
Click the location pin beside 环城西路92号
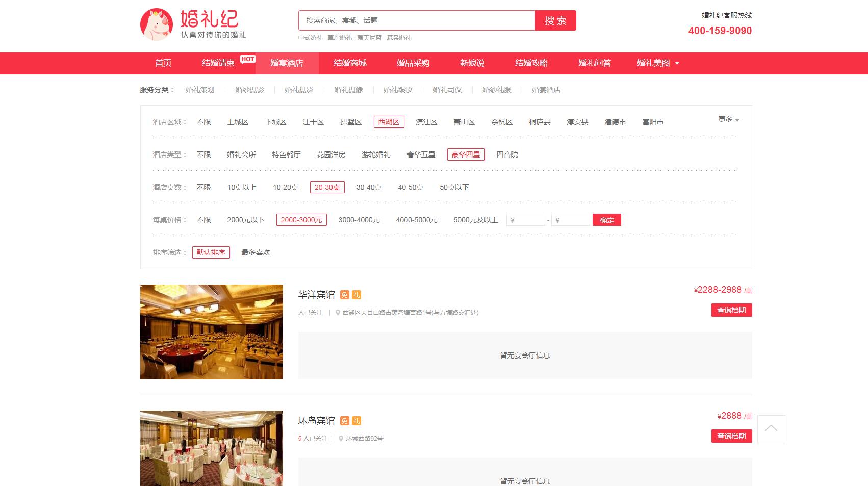341,439
